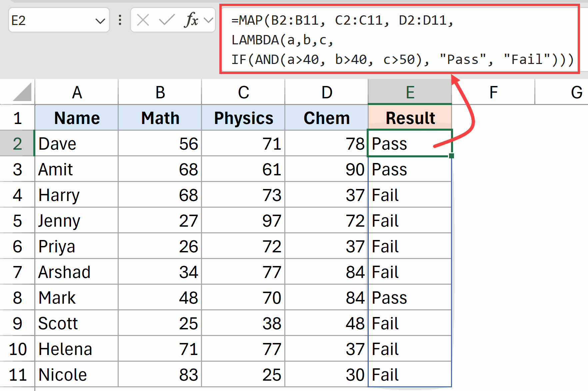Select the cell containing Jenny's Math score 27

pos(160,221)
